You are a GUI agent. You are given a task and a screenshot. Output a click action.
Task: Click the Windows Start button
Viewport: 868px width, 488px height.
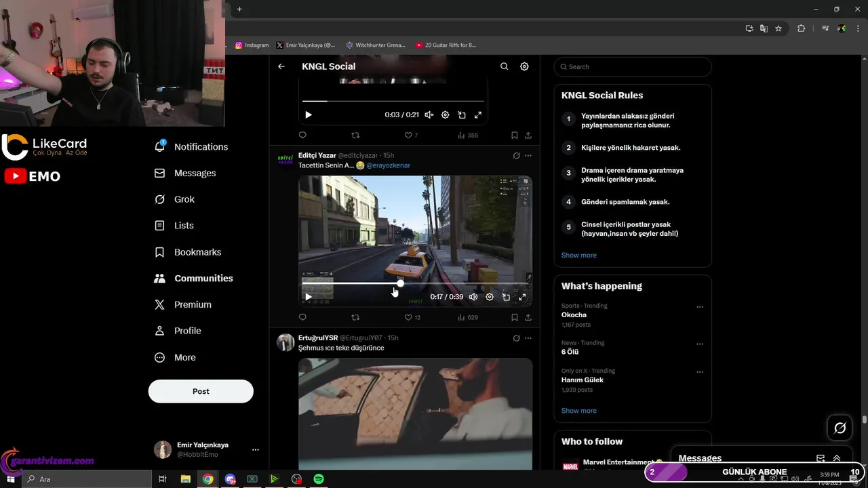click(x=11, y=479)
